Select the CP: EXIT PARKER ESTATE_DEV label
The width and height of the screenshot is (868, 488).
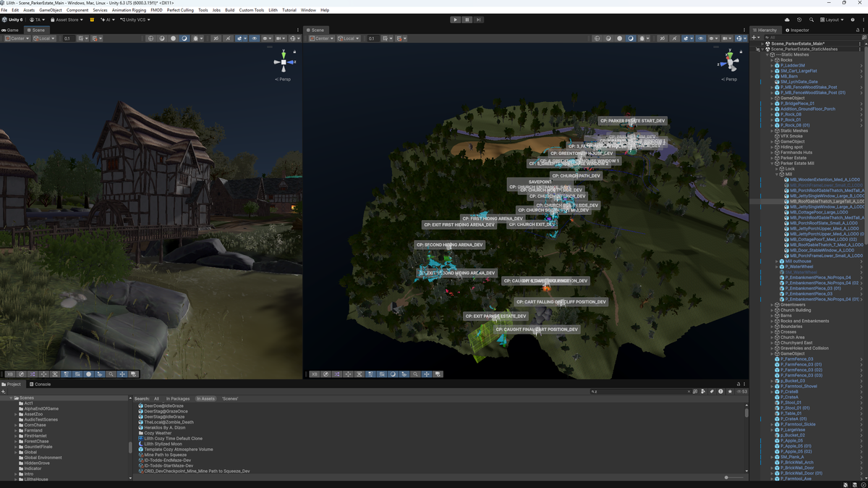(x=496, y=316)
